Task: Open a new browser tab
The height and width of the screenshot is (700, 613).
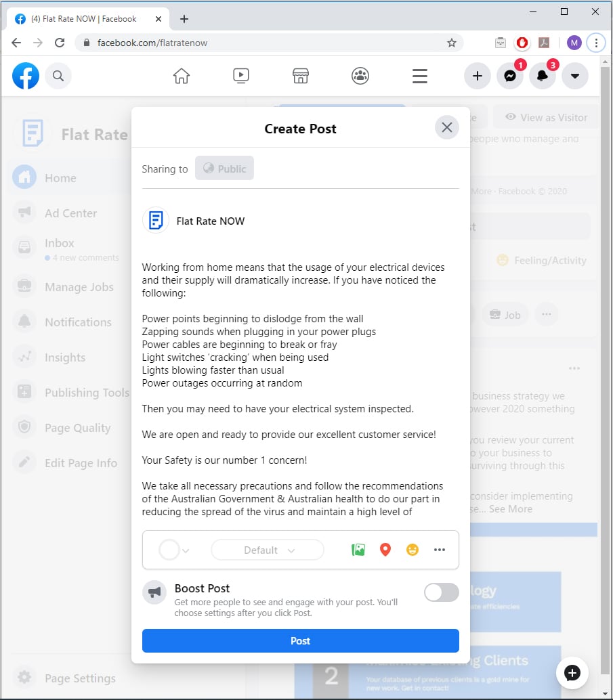Action: (x=184, y=19)
